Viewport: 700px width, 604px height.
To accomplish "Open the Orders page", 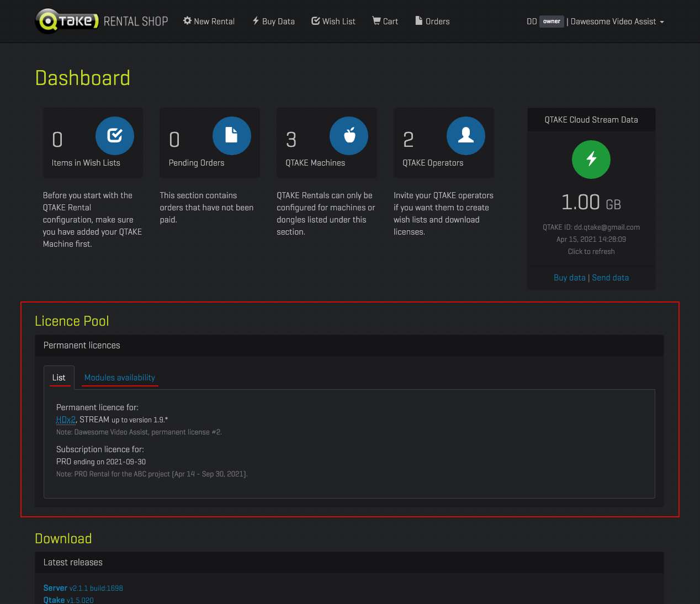I will [432, 21].
